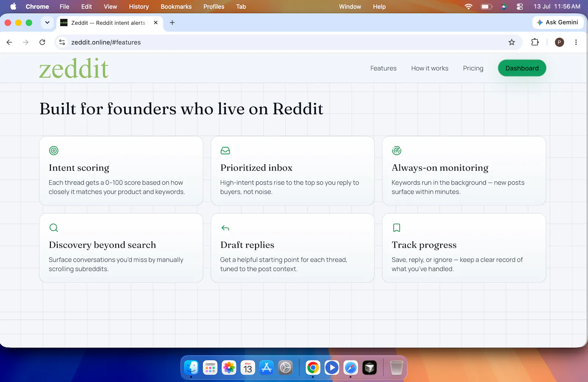
Task: Open System Settings from the Dock
Action: [285, 367]
